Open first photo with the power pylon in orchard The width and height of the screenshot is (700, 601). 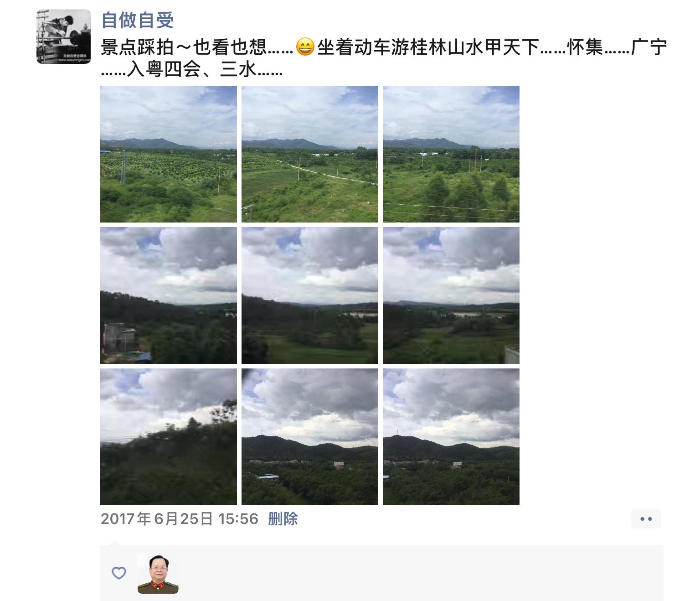[x=169, y=154]
